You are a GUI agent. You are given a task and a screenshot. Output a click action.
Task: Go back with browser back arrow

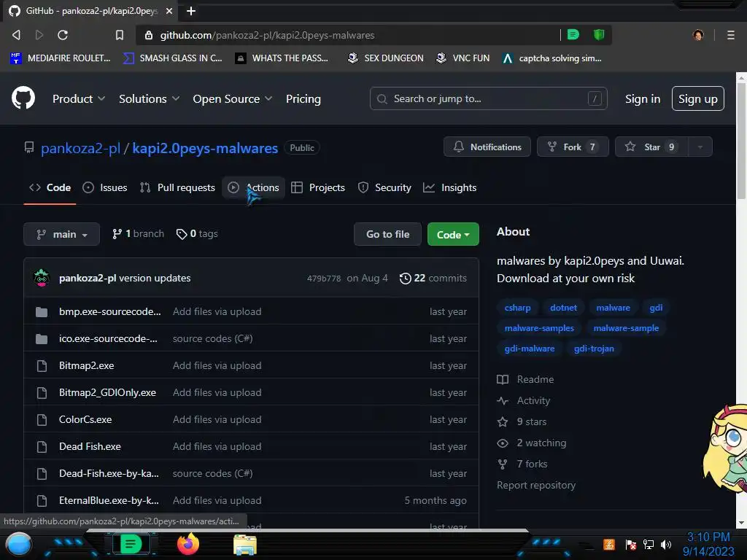pos(16,35)
